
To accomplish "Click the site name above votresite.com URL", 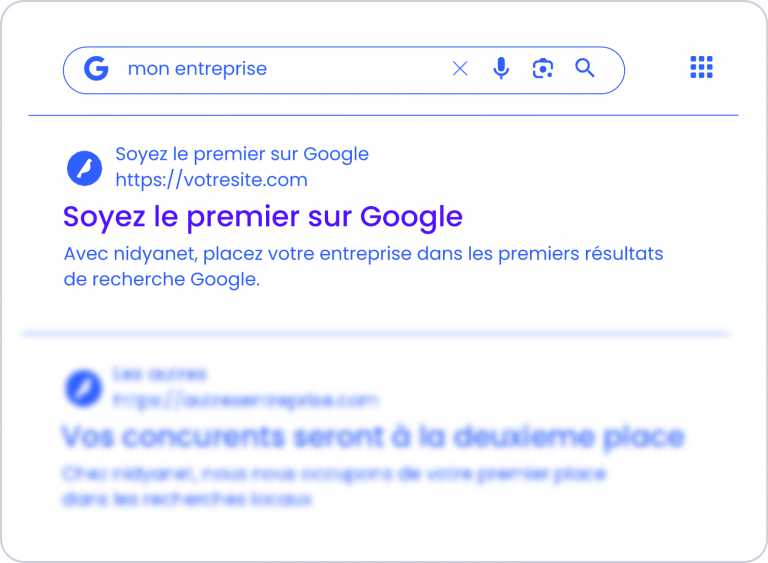I will 242,154.
